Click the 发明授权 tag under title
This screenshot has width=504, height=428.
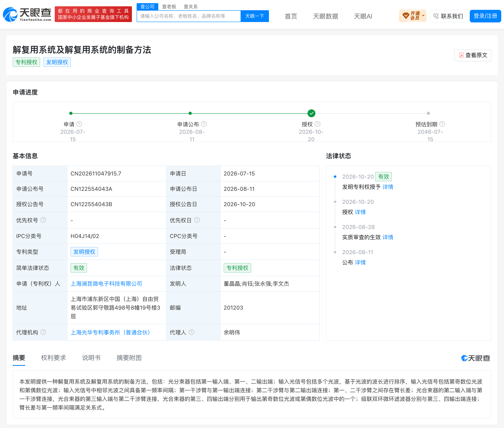[57, 62]
